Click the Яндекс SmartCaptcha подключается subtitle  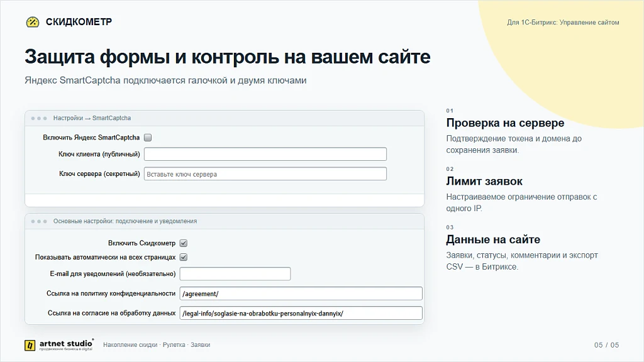[165, 80]
